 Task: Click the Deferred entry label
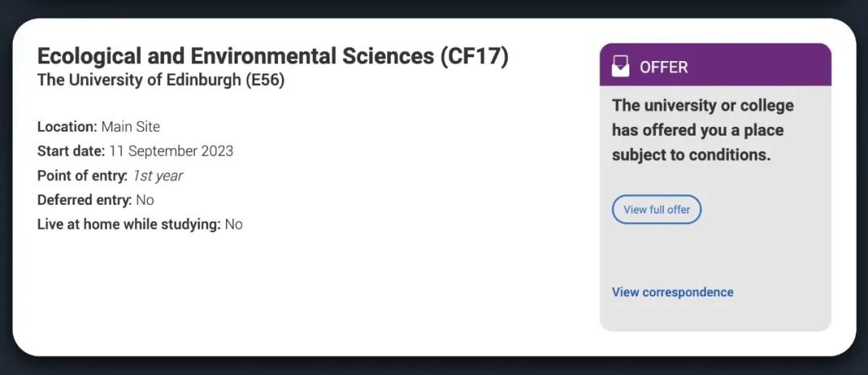(x=84, y=200)
